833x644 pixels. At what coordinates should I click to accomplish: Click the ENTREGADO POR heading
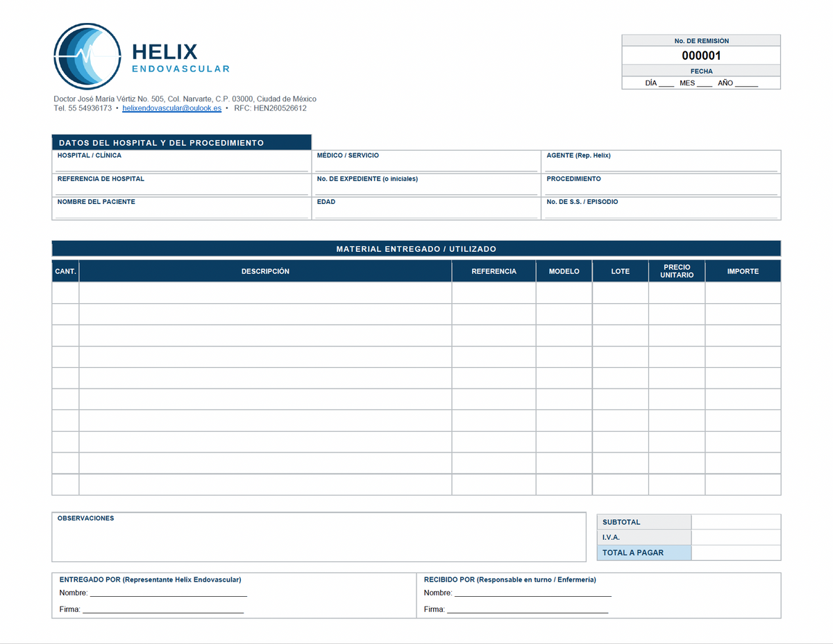pyautogui.click(x=151, y=579)
